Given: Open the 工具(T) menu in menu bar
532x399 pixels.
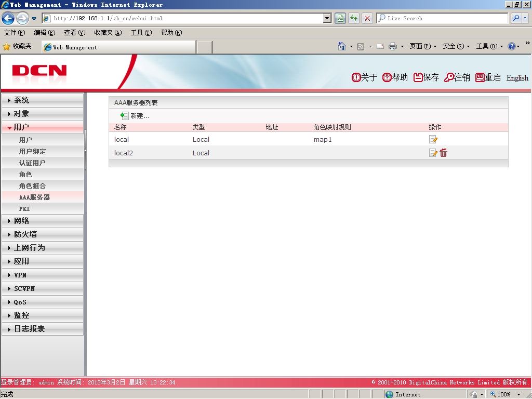Looking at the screenshot, I should tap(141, 33).
